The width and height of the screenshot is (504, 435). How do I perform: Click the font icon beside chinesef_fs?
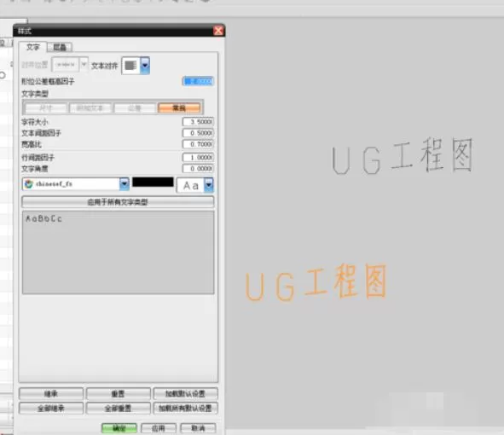tap(29, 184)
